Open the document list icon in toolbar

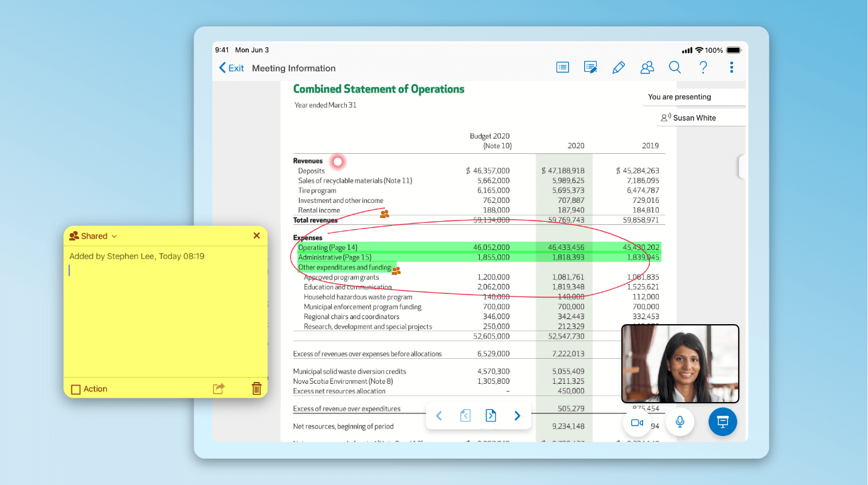pyautogui.click(x=562, y=67)
